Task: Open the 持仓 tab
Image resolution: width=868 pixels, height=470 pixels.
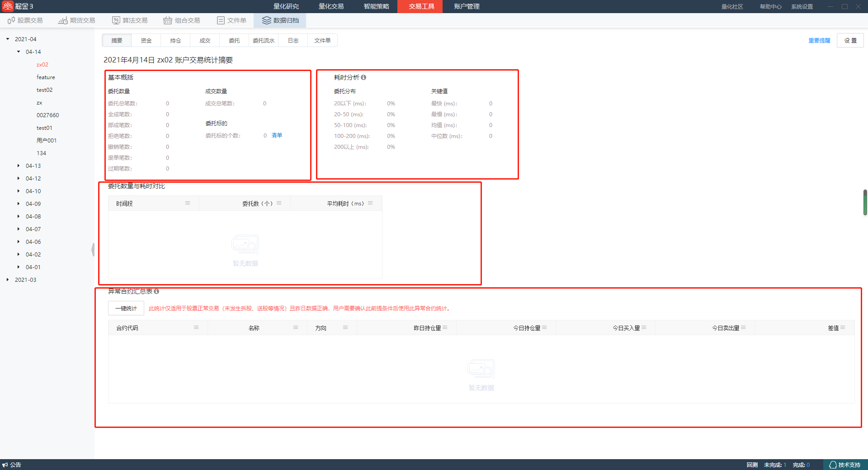Action: coord(175,40)
